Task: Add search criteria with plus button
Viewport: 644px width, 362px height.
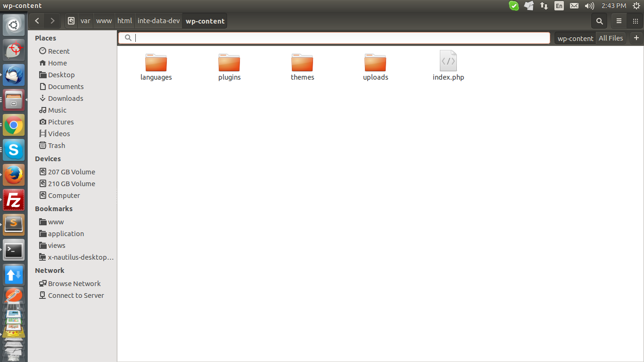Action: pos(636,38)
